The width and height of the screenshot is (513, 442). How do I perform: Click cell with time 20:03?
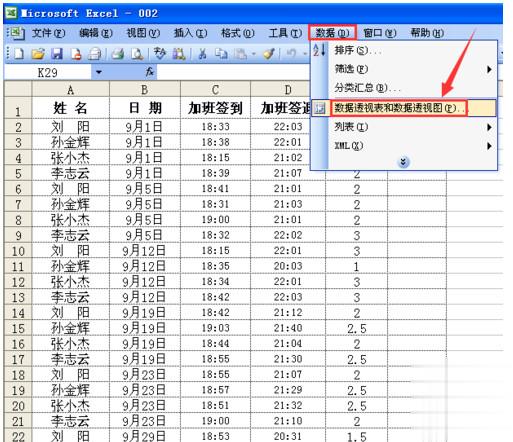[x=288, y=266]
